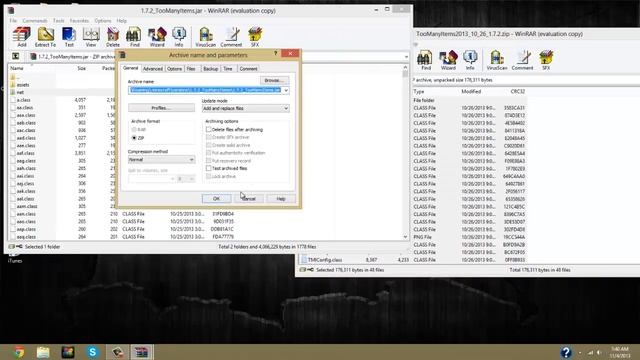The height and width of the screenshot is (360, 640).
Task: Enable Test archived files checkbox
Action: point(209,168)
